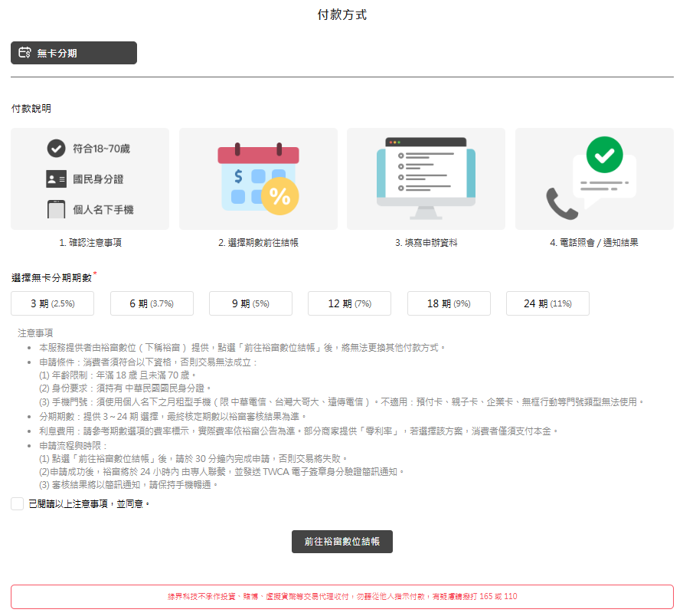683x616 pixels.
Task: Click the calendar percent illustration
Action: pyautogui.click(x=257, y=179)
